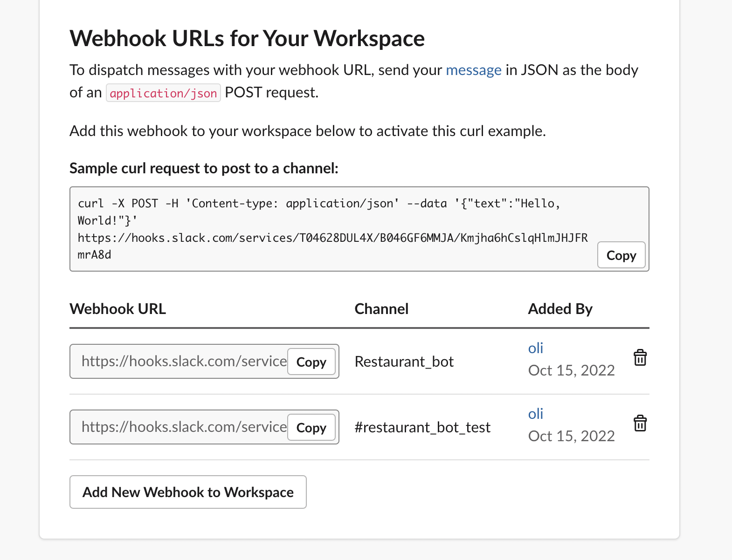Delete the Restaurant_bot webhook using trash icon
Image resolution: width=732 pixels, height=560 pixels.
(640, 358)
